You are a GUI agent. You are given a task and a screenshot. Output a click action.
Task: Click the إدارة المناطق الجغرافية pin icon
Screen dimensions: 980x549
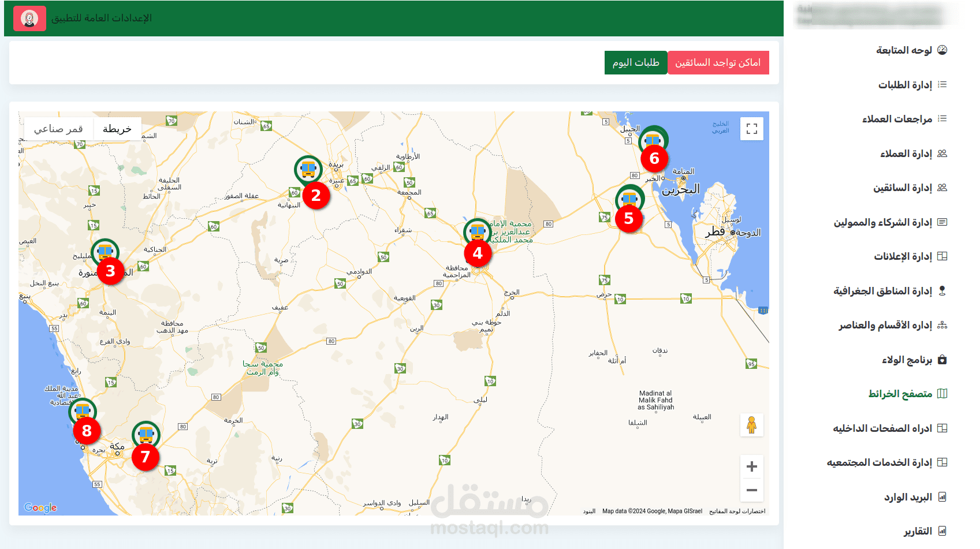[942, 290]
